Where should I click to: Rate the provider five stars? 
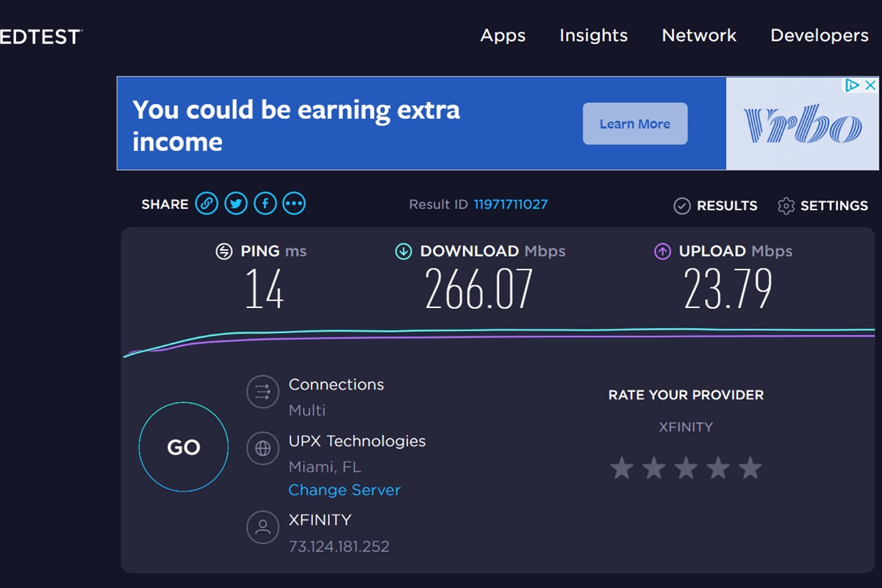point(750,467)
